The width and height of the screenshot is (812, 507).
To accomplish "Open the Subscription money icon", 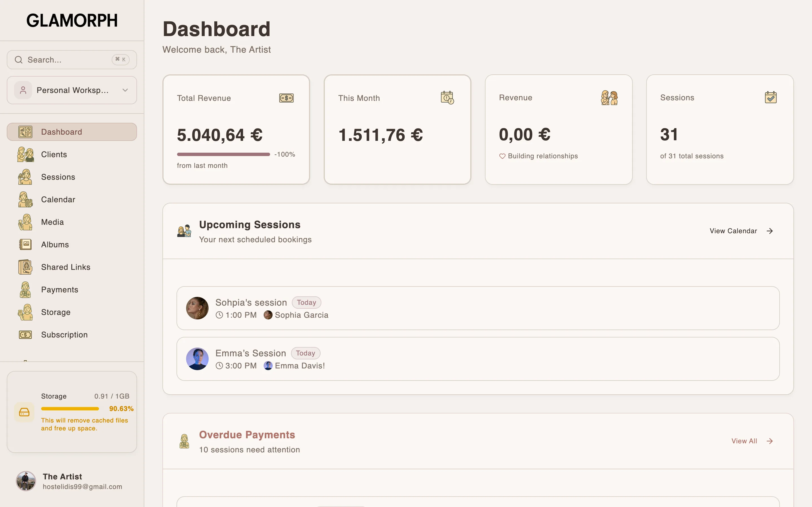I will [25, 335].
